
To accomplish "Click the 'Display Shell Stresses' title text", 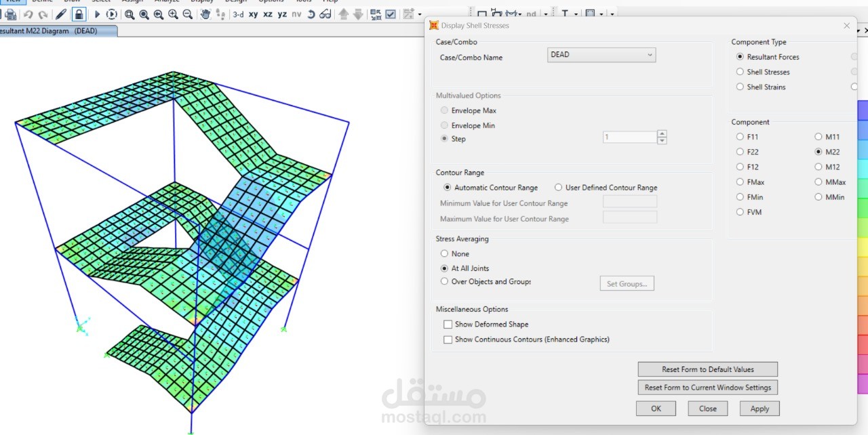I will pyautogui.click(x=475, y=26).
